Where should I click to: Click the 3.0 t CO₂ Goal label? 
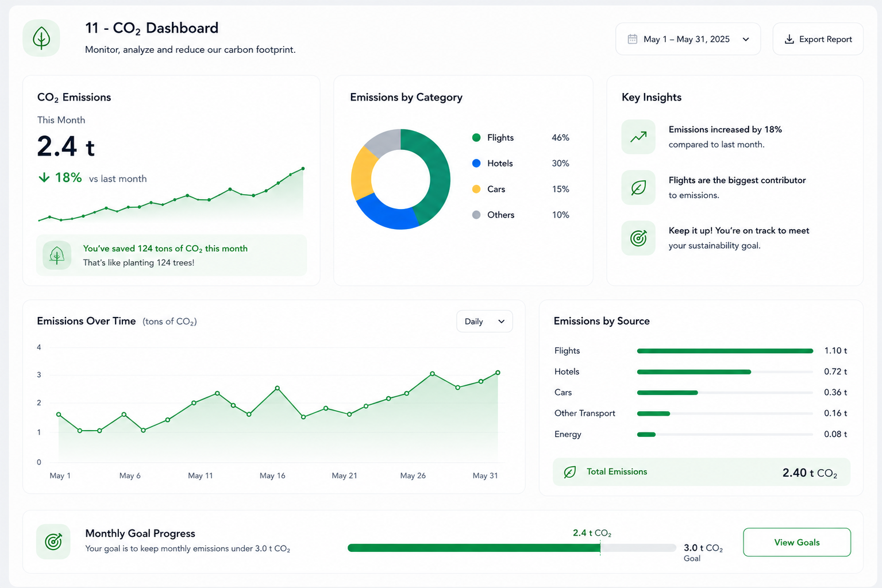point(703,552)
